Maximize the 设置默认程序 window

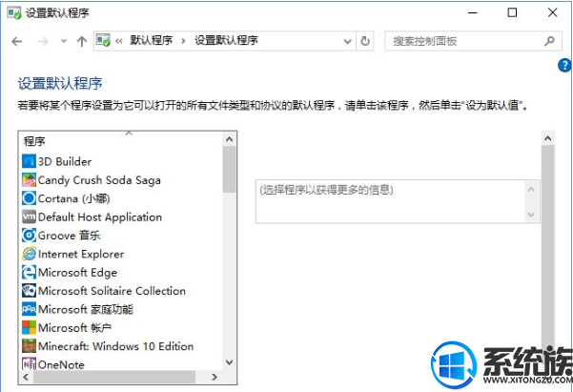[x=512, y=12]
